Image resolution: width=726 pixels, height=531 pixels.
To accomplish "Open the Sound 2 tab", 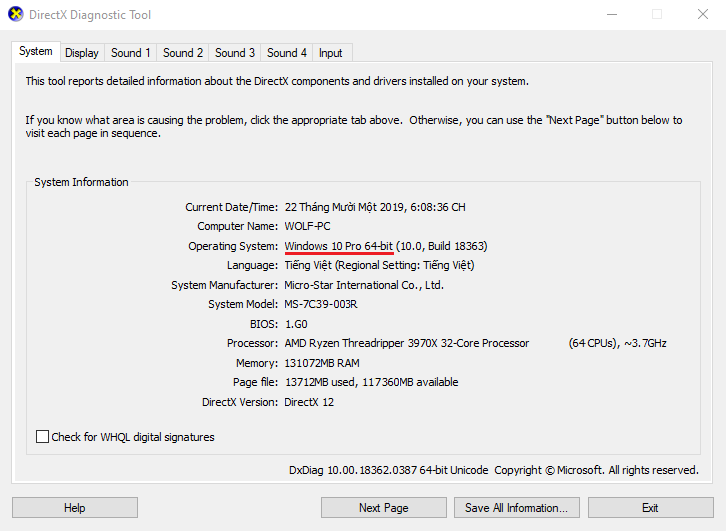I will (x=183, y=53).
